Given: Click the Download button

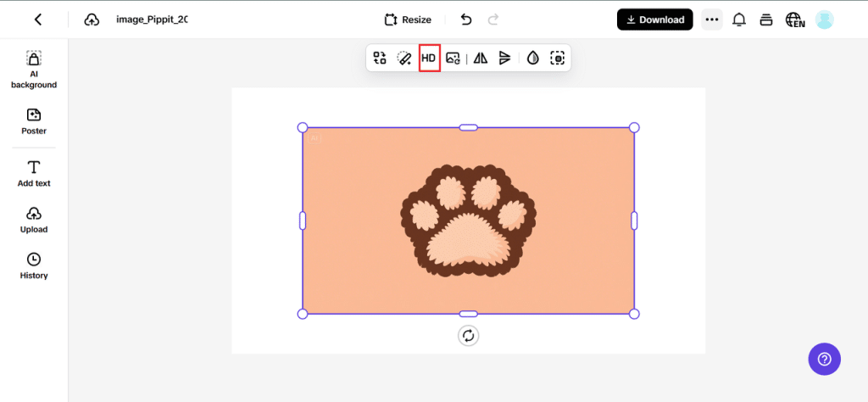Looking at the screenshot, I should click(x=654, y=20).
